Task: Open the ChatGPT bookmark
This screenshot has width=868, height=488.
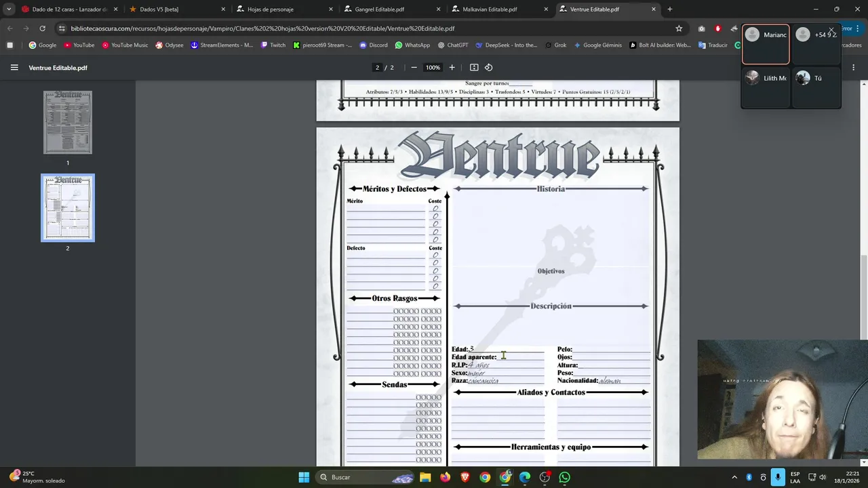Action: (x=453, y=45)
